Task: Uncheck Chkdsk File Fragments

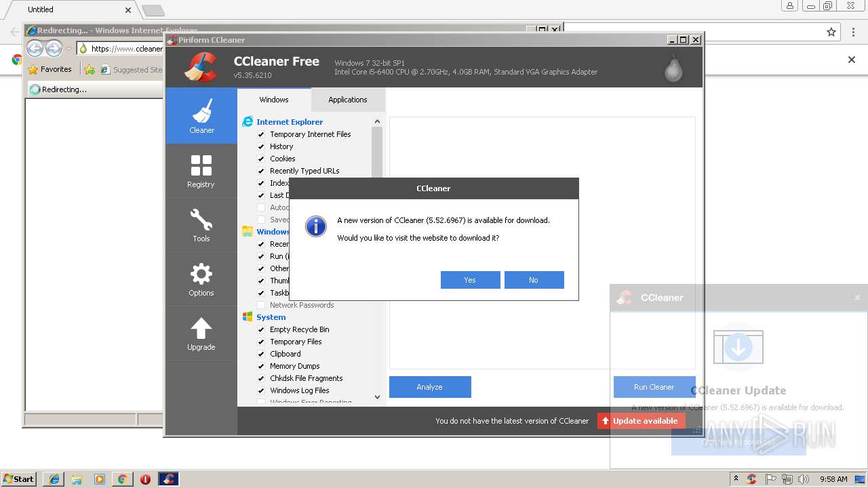Action: click(x=261, y=378)
